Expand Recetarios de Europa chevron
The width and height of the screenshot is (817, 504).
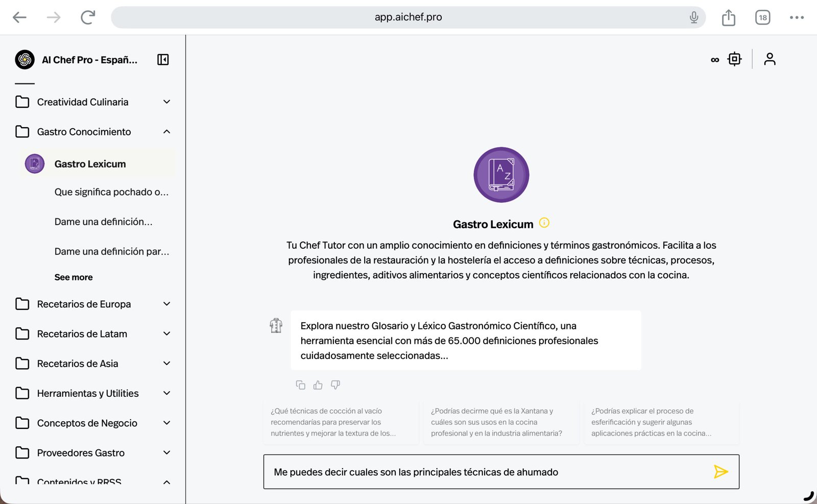166,304
